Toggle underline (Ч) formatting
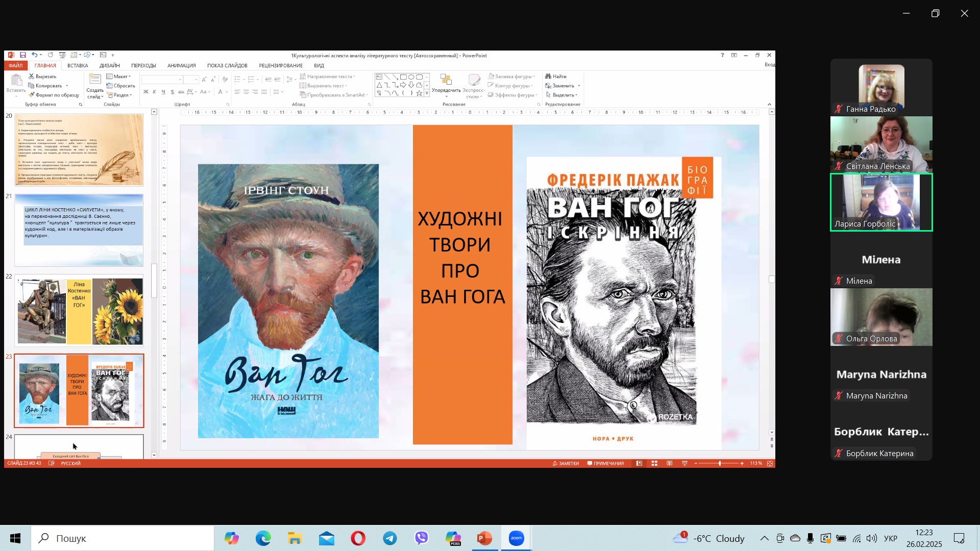980x551 pixels. point(163,92)
